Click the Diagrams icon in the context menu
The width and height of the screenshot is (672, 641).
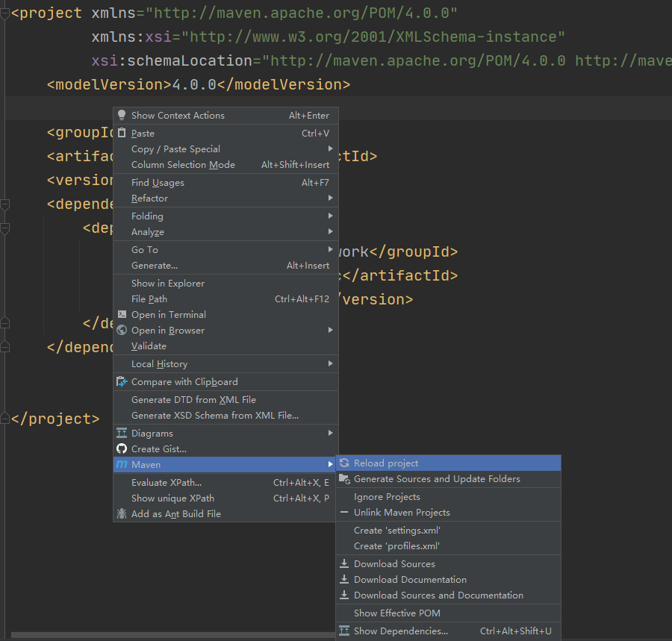click(122, 433)
